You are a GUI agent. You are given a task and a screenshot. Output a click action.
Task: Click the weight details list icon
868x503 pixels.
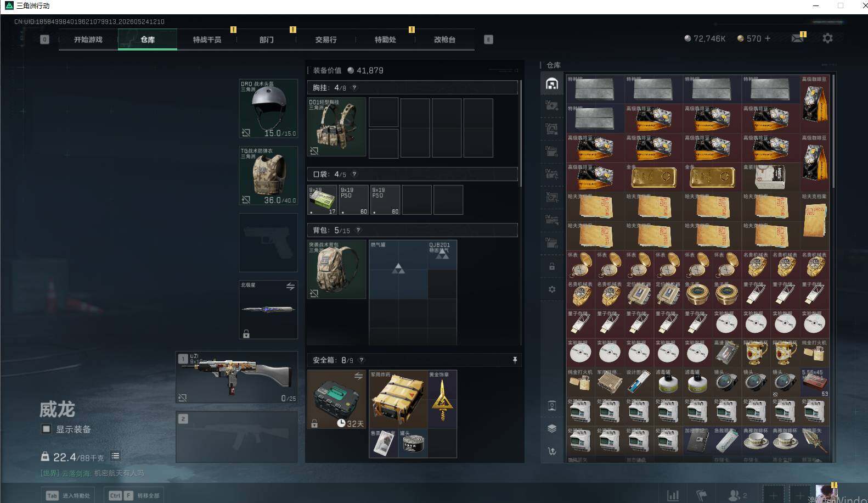tap(115, 456)
